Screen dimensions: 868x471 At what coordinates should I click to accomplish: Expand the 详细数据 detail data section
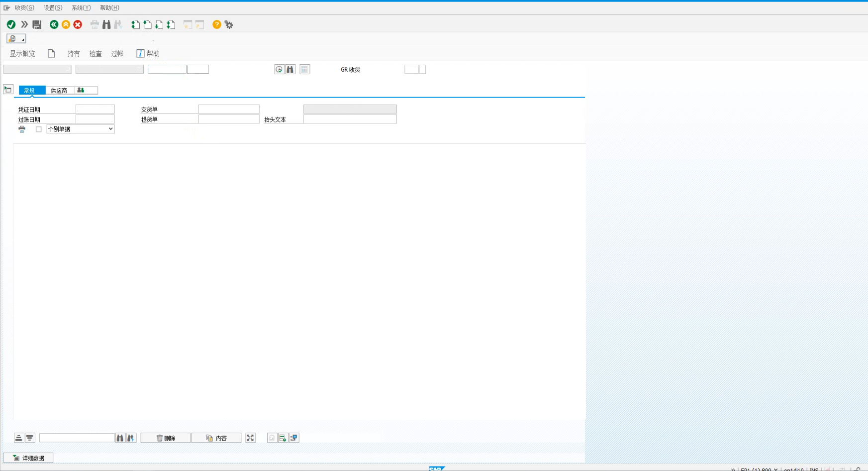click(x=28, y=458)
